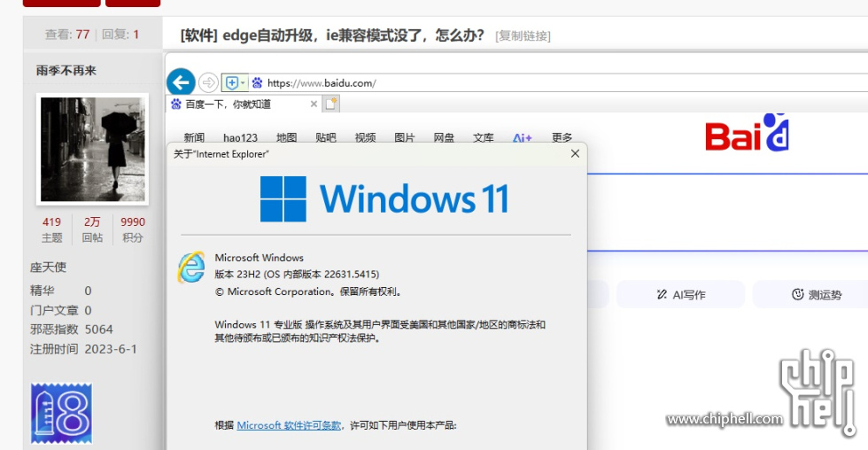
Task: Open the 图片 link on Baidu
Action: pyautogui.click(x=405, y=137)
